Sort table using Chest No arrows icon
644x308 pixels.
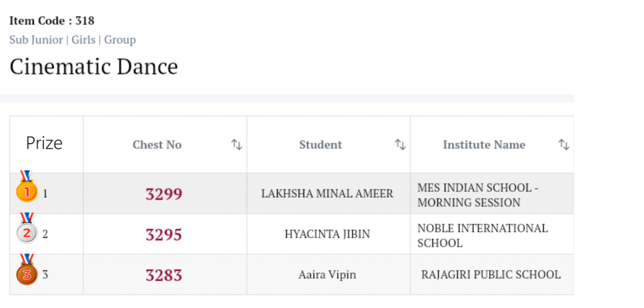tap(236, 145)
